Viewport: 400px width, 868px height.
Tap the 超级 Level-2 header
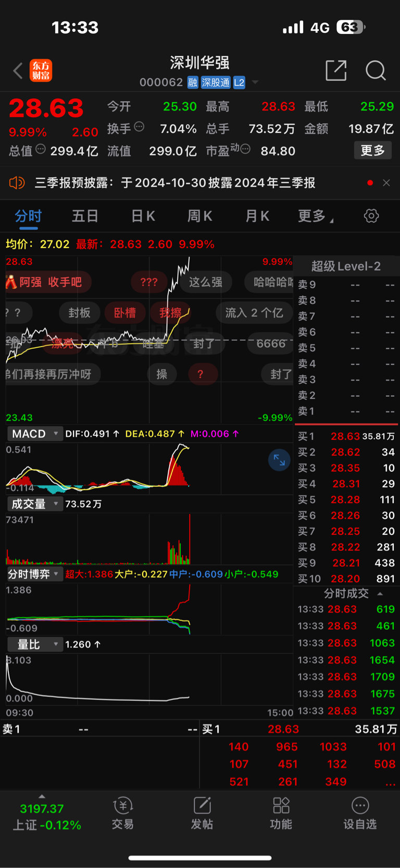pyautogui.click(x=346, y=266)
